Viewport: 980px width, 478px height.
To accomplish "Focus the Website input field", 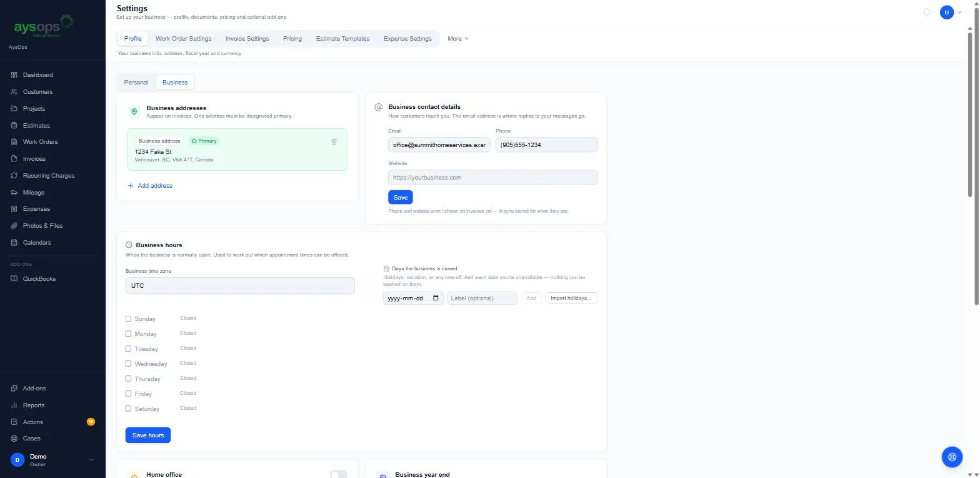I will point(493,178).
